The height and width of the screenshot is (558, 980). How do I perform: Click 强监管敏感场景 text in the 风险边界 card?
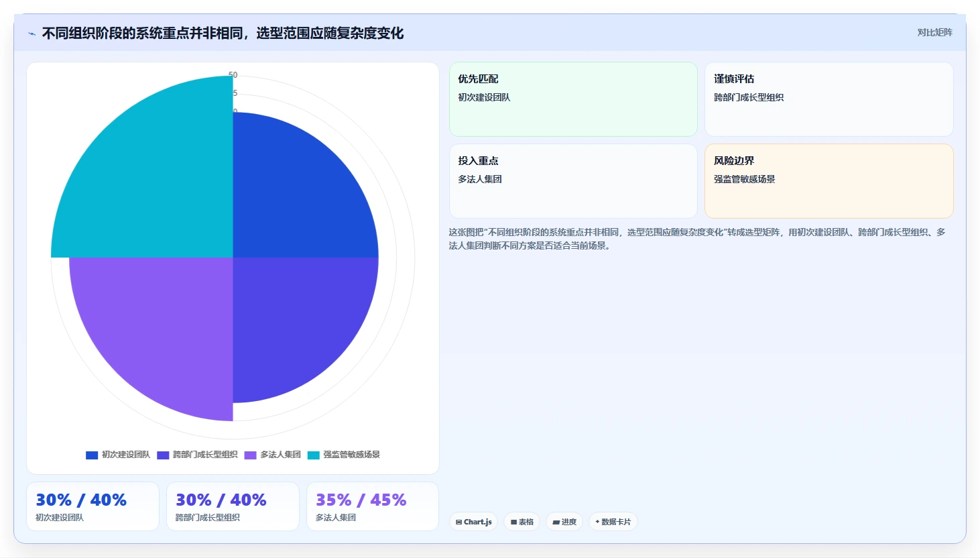point(745,179)
